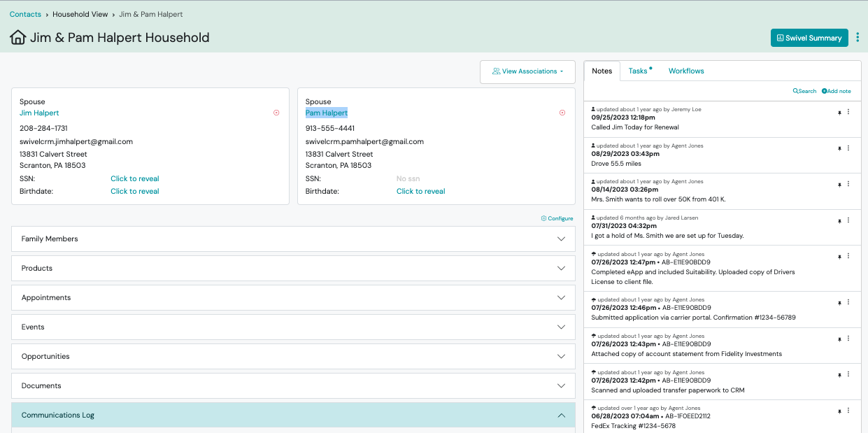Click the 'No ssn' text on Pam's card
Viewport: 868px width, 433px height.
click(x=408, y=178)
